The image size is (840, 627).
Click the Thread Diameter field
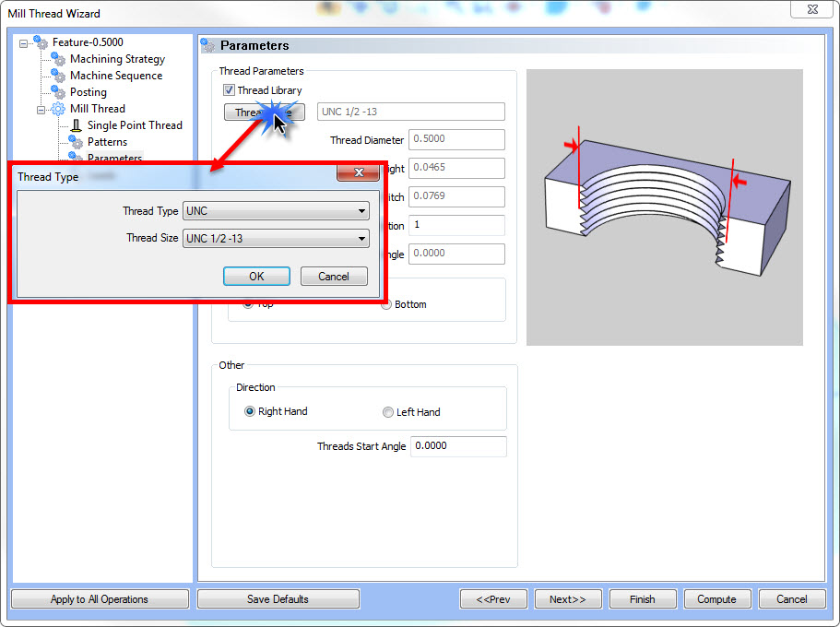click(x=456, y=139)
